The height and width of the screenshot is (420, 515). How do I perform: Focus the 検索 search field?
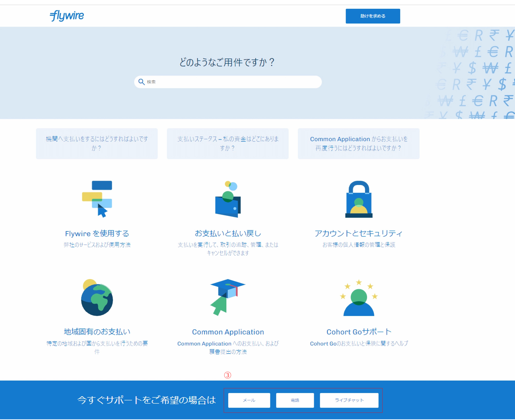[x=232, y=82]
